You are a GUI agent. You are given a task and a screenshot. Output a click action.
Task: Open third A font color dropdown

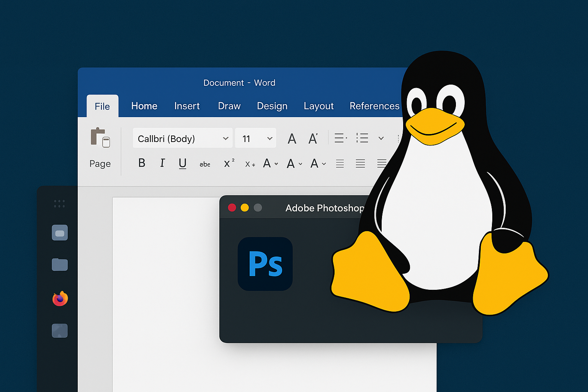point(318,164)
